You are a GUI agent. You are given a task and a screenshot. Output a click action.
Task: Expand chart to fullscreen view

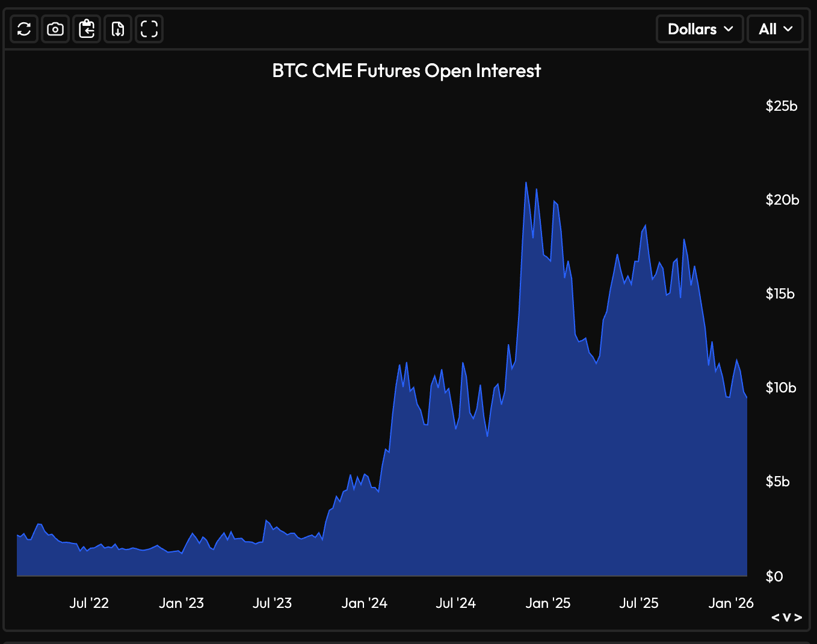pos(149,29)
